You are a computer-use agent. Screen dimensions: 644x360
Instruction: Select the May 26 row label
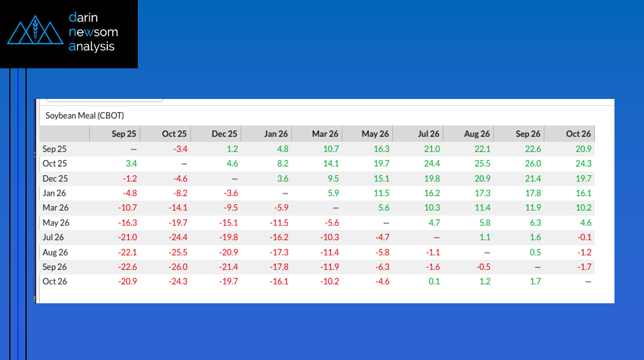click(x=56, y=222)
